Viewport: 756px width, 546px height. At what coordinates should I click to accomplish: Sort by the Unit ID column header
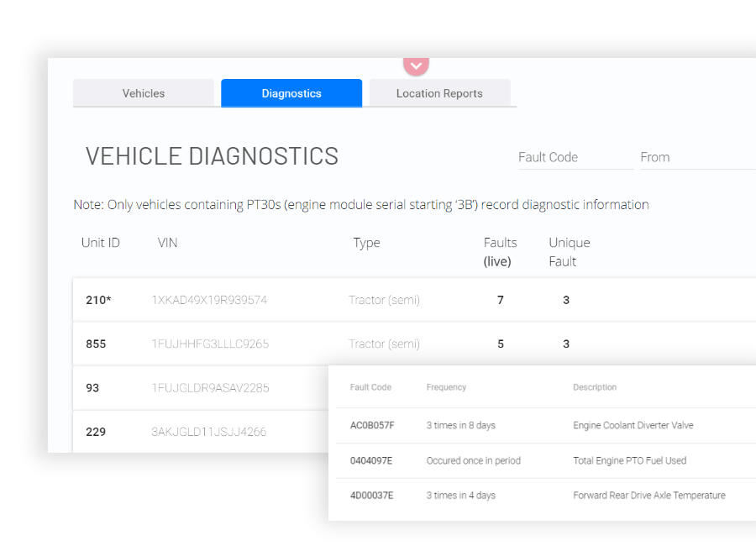(100, 243)
